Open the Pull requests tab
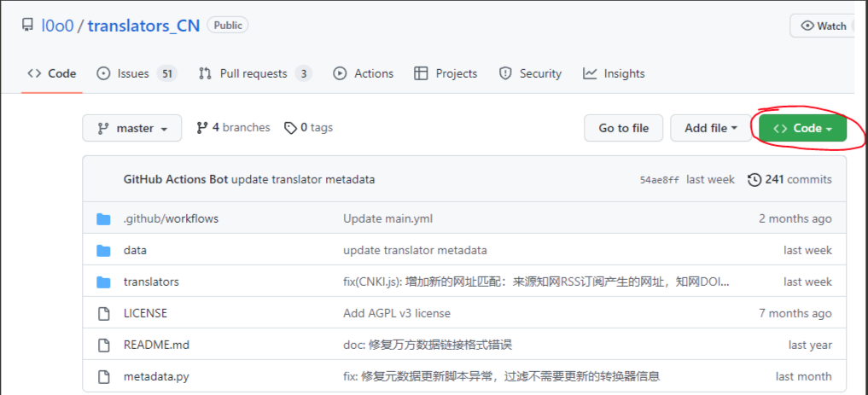This screenshot has width=868, height=395. tap(254, 73)
